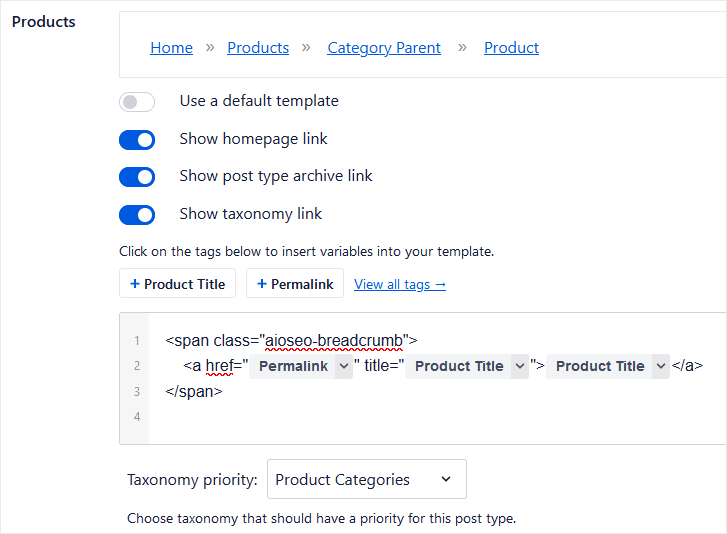Toggle off Show taxonomy link
The image size is (727, 534).
pyautogui.click(x=137, y=215)
